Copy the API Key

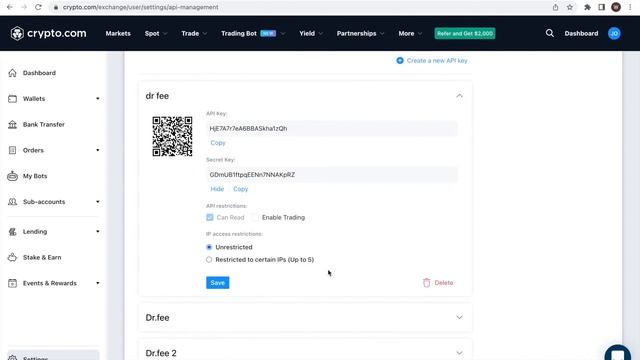218,142
